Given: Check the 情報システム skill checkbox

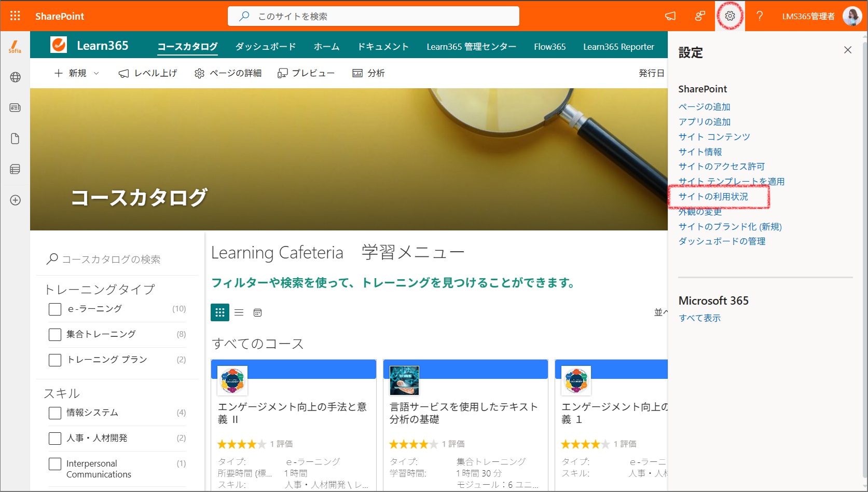Looking at the screenshot, I should pyautogui.click(x=55, y=413).
